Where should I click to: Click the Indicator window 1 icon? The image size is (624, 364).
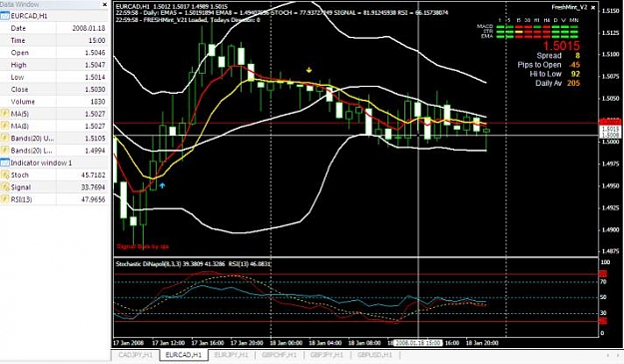(5, 163)
